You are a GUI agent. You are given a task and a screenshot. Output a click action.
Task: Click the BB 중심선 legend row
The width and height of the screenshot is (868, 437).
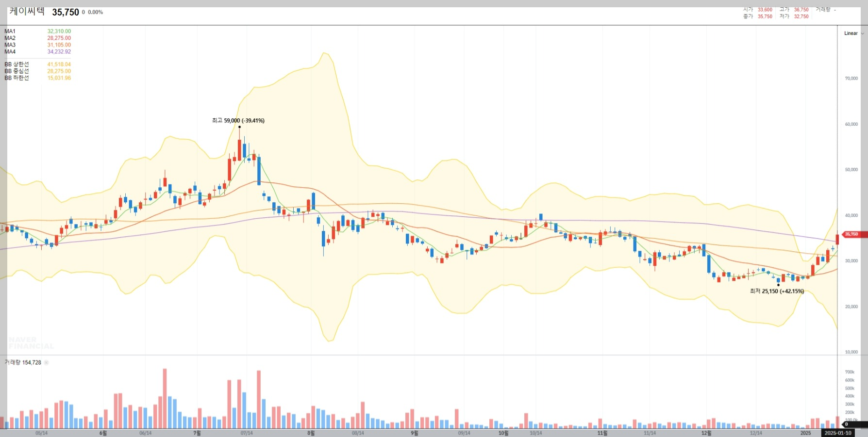37,71
